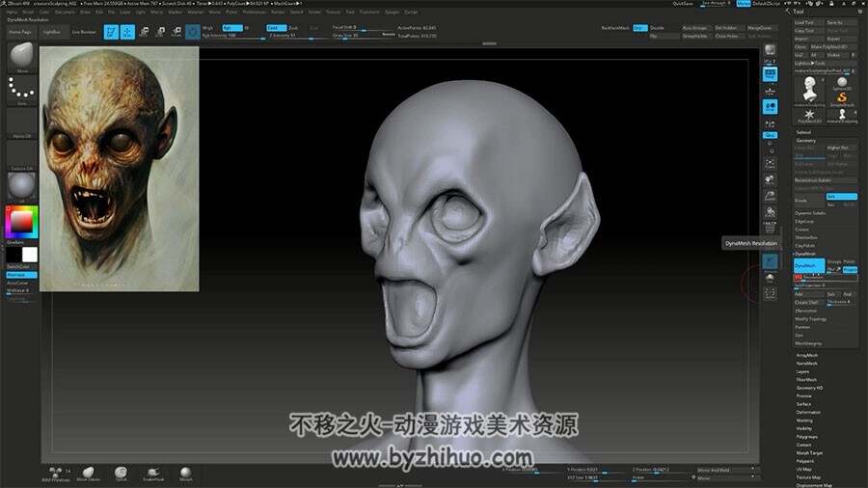Open the stroke type dots icon
Viewport: 868px width, 488px height.
[x=22, y=90]
